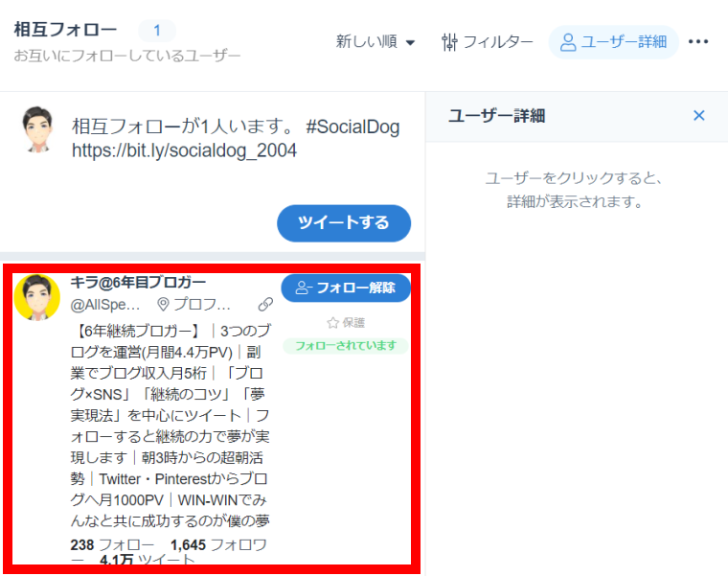Viewport: 728px width, 576px height.
Task: Open the bit.ly/socialdog_2004 link
Action: tap(184, 151)
